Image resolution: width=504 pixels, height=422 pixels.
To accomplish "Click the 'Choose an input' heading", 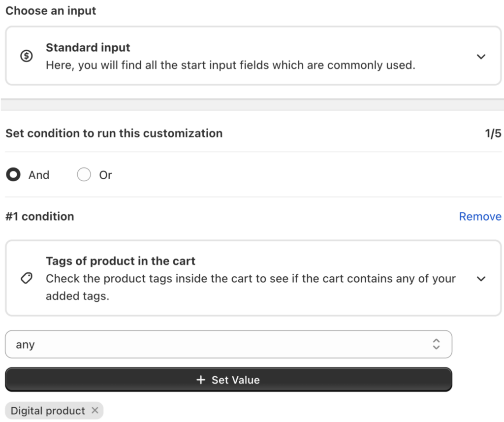I will pyautogui.click(x=51, y=11).
